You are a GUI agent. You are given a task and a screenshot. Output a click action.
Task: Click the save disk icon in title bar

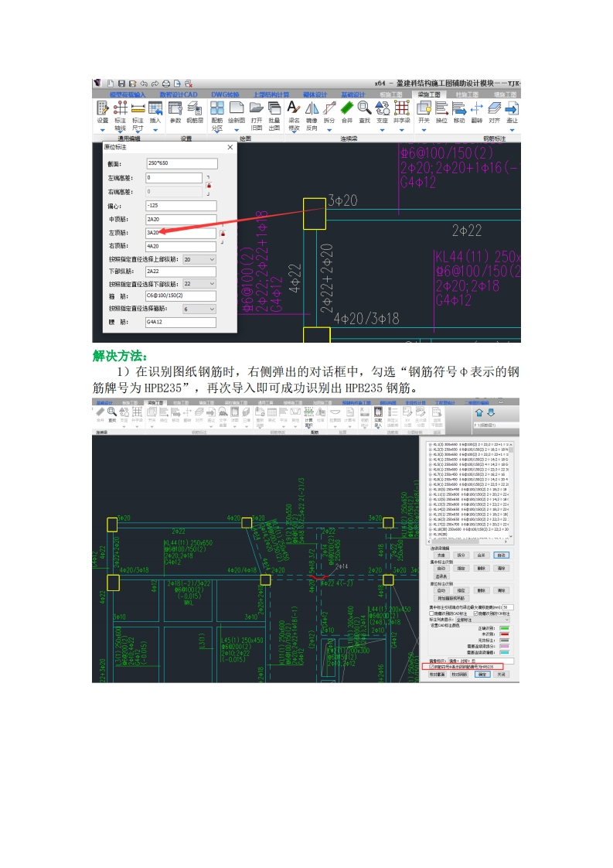(121, 84)
